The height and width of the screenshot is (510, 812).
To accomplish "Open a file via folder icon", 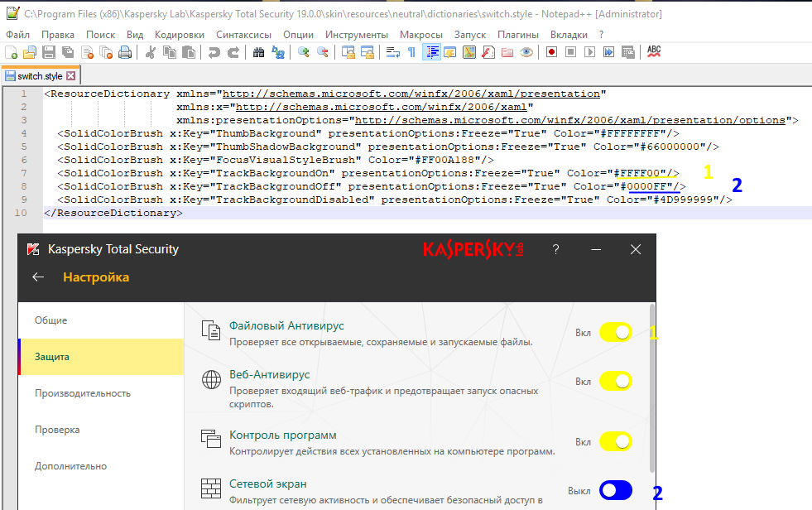I will coord(30,52).
